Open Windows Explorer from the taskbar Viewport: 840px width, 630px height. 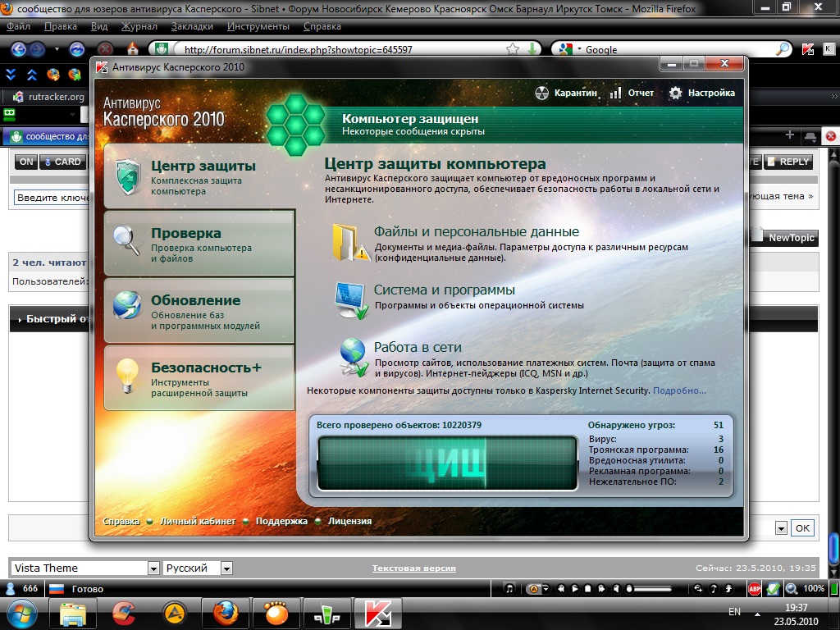point(73,614)
